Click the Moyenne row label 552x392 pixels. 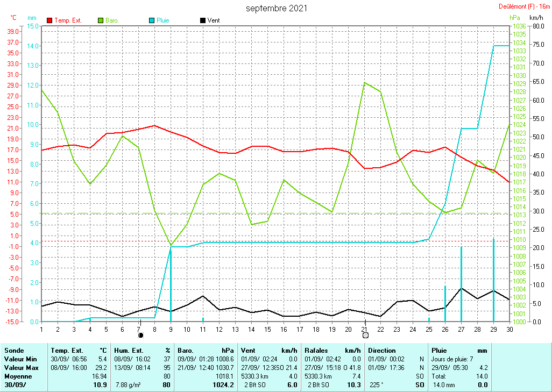click(18, 376)
